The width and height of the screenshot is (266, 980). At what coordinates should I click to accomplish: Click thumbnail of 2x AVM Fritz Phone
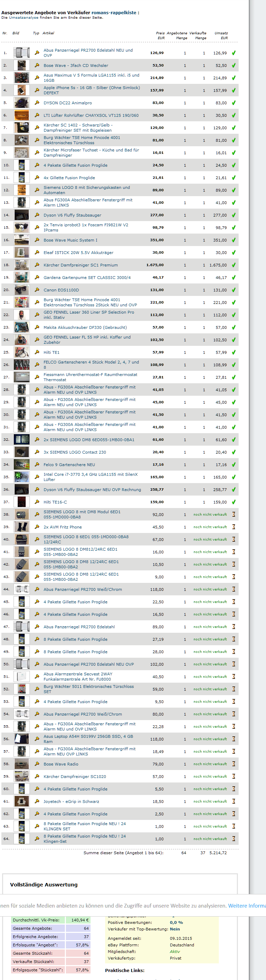coord(22,527)
